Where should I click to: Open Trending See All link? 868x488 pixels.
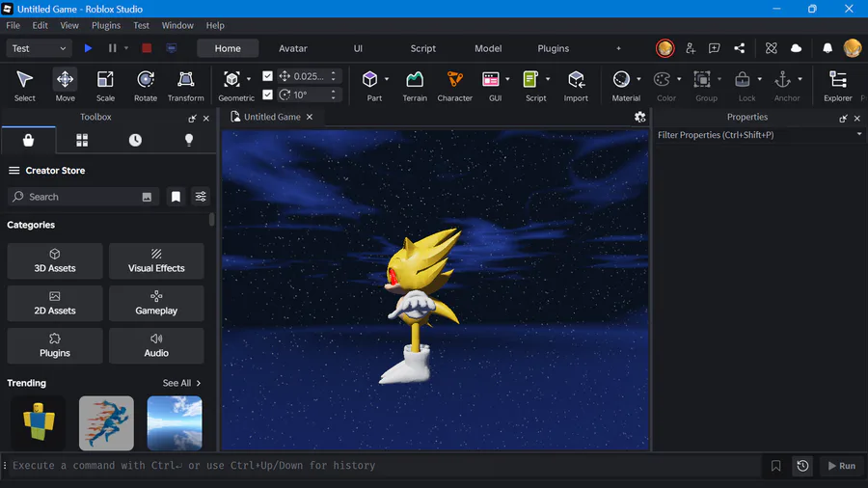pyautogui.click(x=181, y=383)
